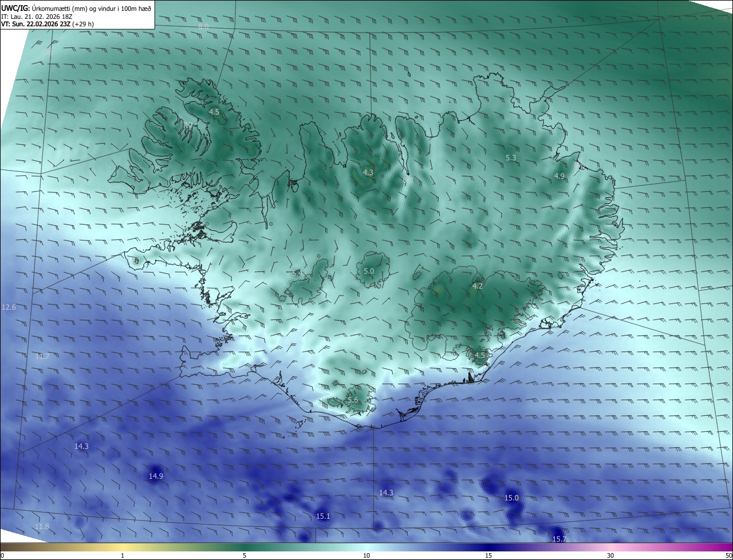Click the 'IT: Lau. 21. 02. 2026 18Z' line
Image resolution: width=733 pixels, height=560 pixels.
pos(37,17)
